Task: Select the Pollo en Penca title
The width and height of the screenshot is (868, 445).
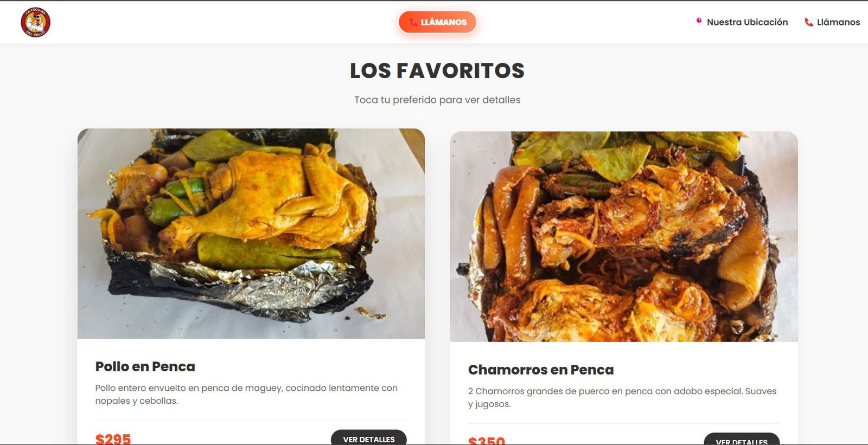Action: pyautogui.click(x=145, y=366)
